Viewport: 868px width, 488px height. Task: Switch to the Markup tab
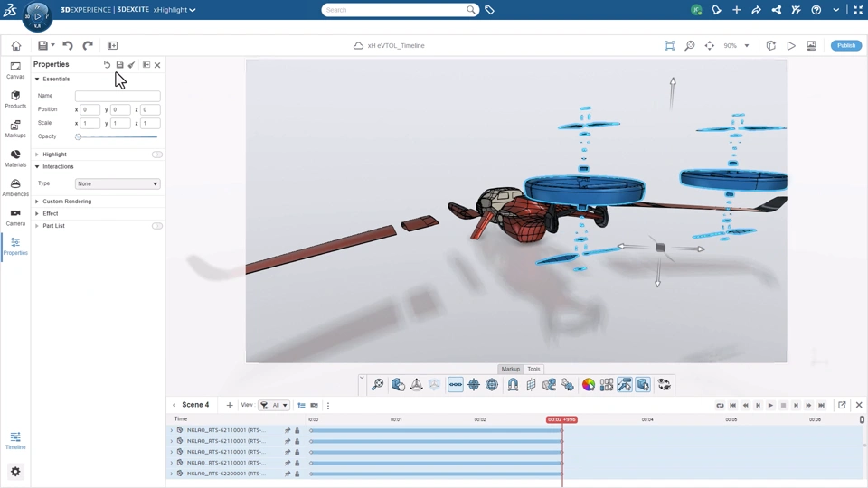pyautogui.click(x=510, y=369)
